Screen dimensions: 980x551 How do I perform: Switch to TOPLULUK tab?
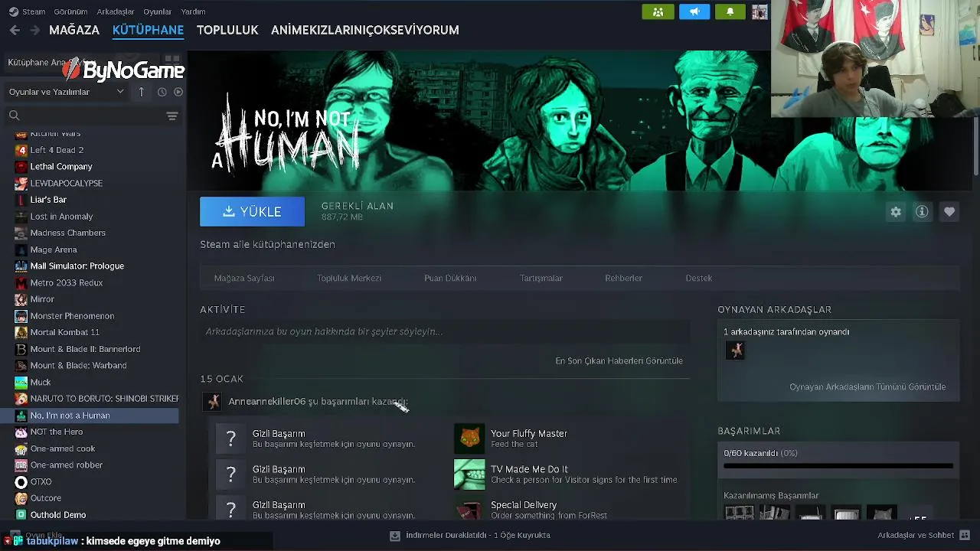pos(227,30)
